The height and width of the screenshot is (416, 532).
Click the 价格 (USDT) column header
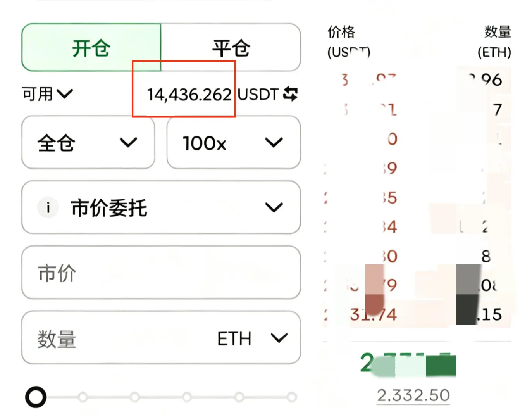[x=349, y=42]
